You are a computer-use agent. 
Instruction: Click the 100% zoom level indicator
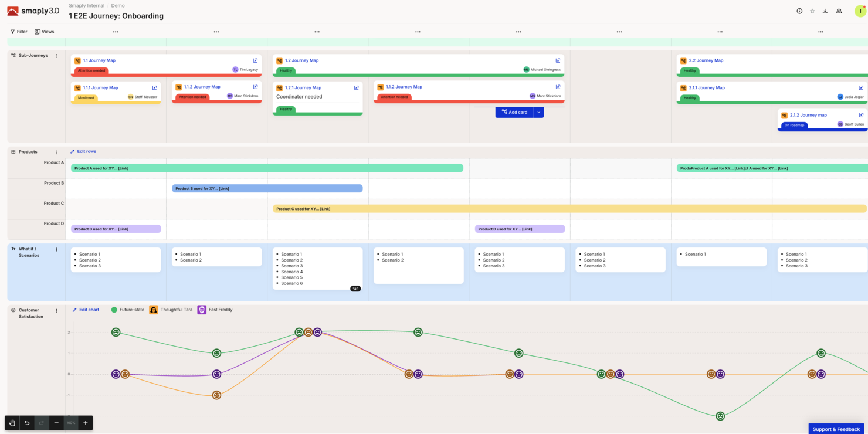point(70,422)
